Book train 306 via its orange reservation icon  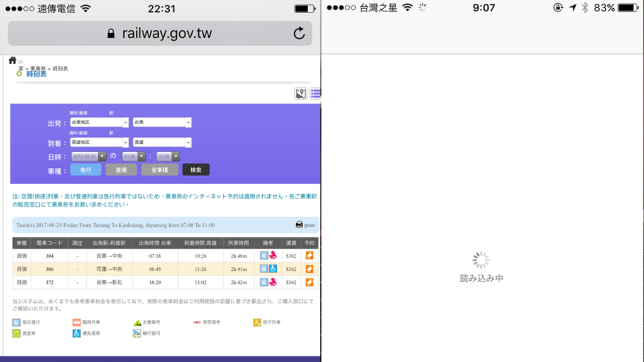(309, 269)
